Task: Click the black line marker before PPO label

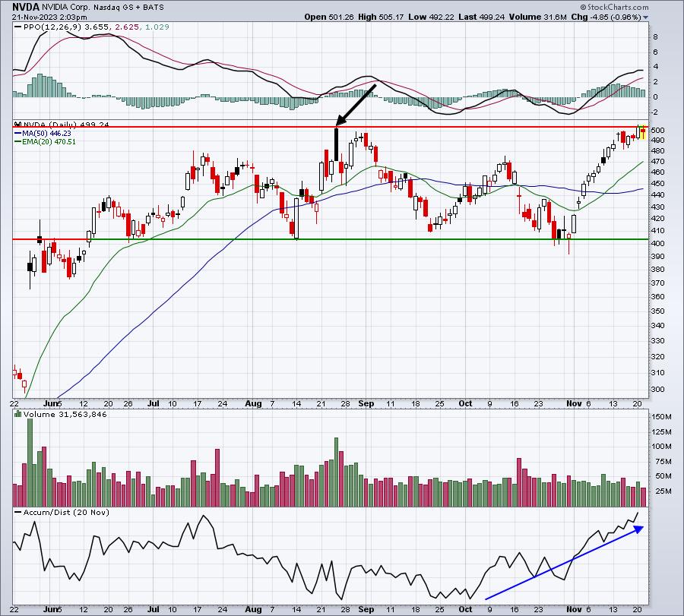Action: [x=18, y=27]
